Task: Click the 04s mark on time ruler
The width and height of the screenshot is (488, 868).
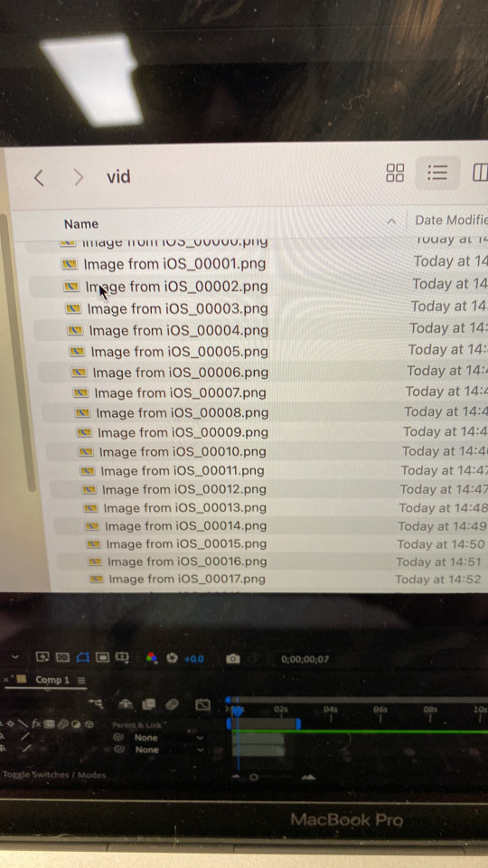Action: pos(331,709)
